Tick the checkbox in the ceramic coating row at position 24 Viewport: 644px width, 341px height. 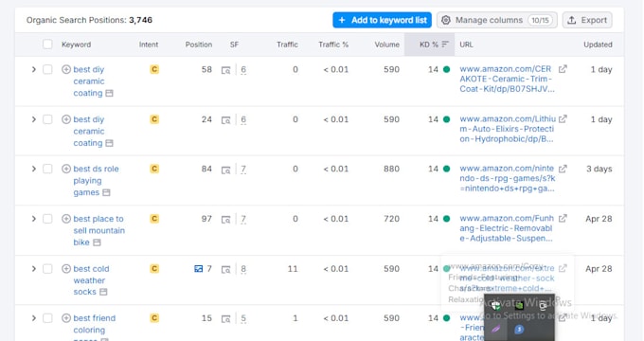47,119
